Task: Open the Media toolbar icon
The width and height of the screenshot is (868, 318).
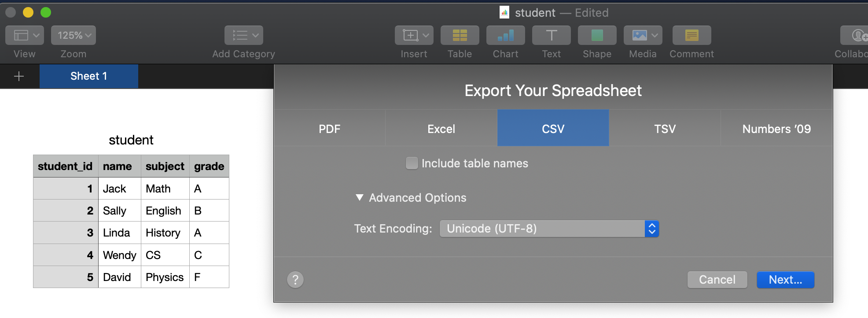Action: [x=643, y=35]
